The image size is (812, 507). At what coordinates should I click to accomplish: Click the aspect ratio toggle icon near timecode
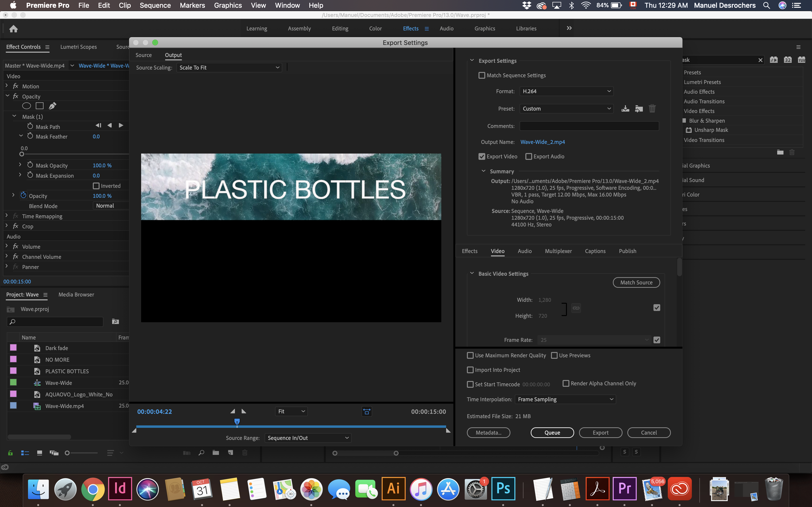click(x=367, y=411)
